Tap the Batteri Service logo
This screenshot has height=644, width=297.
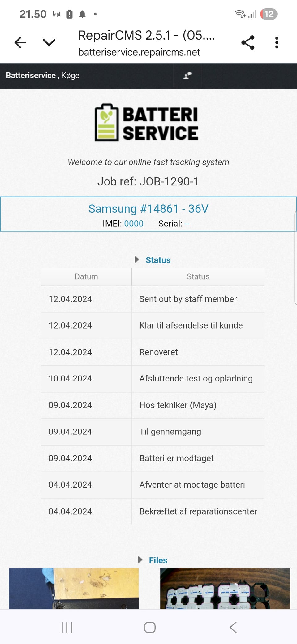tap(147, 123)
